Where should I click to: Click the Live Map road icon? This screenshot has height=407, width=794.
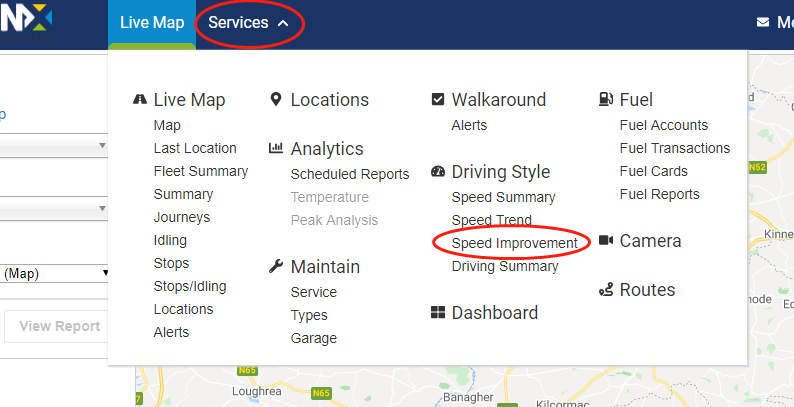(x=140, y=99)
